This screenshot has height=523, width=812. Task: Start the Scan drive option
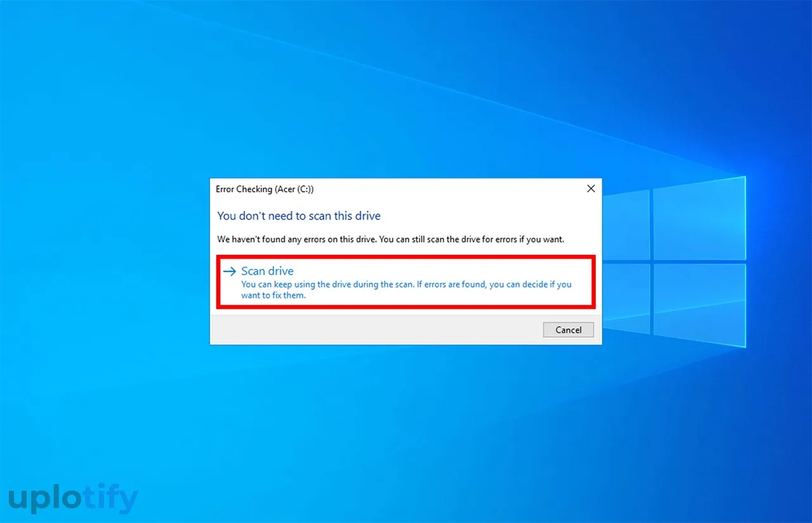(x=405, y=282)
